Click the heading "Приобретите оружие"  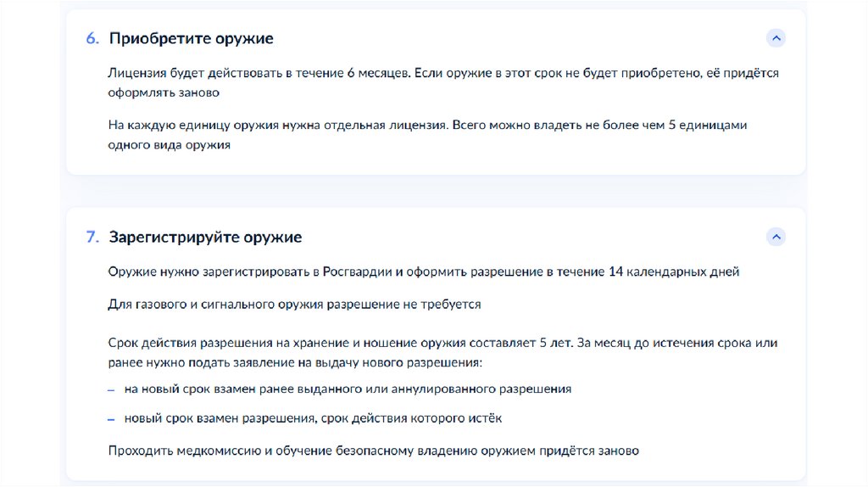(191, 38)
